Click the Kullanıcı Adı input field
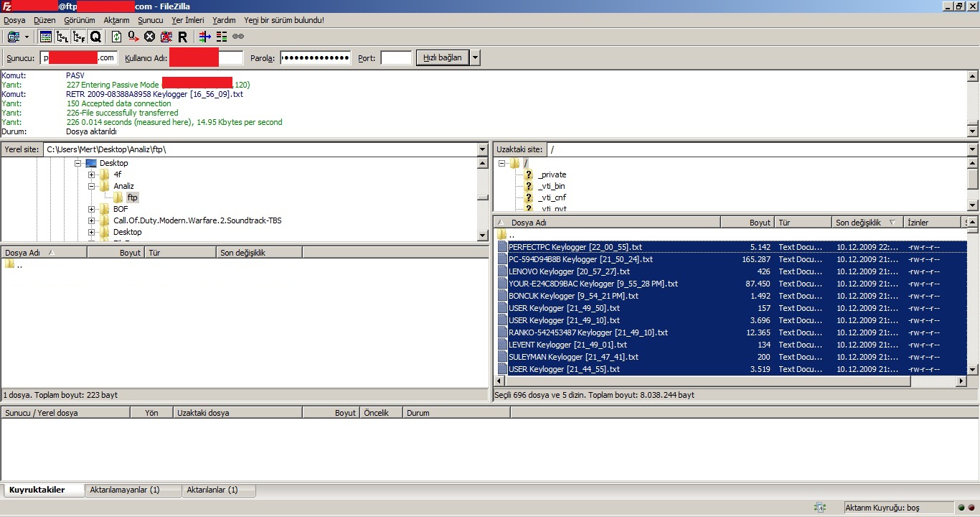Screen dimensions: 980x517 (x=207, y=58)
